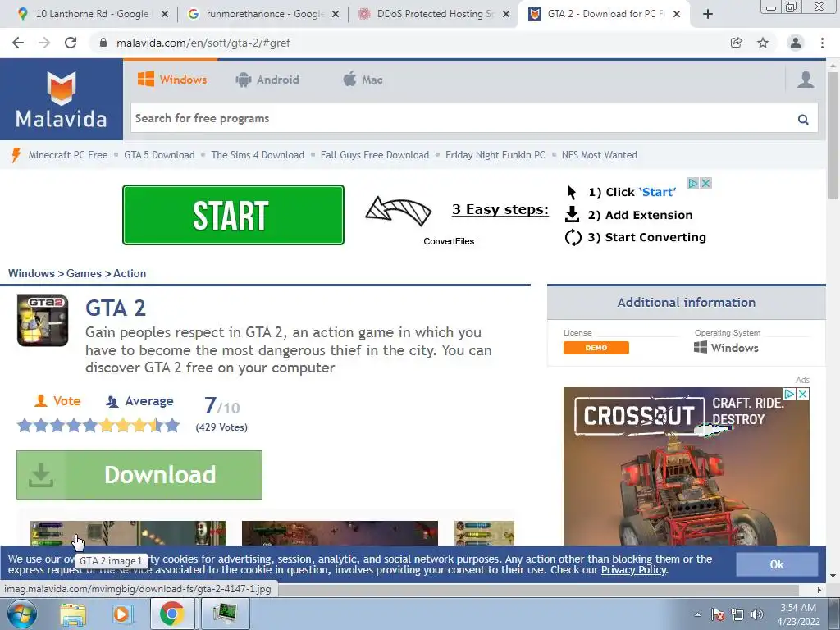The image size is (840, 630).
Task: Click the search magnifier icon
Action: (803, 119)
